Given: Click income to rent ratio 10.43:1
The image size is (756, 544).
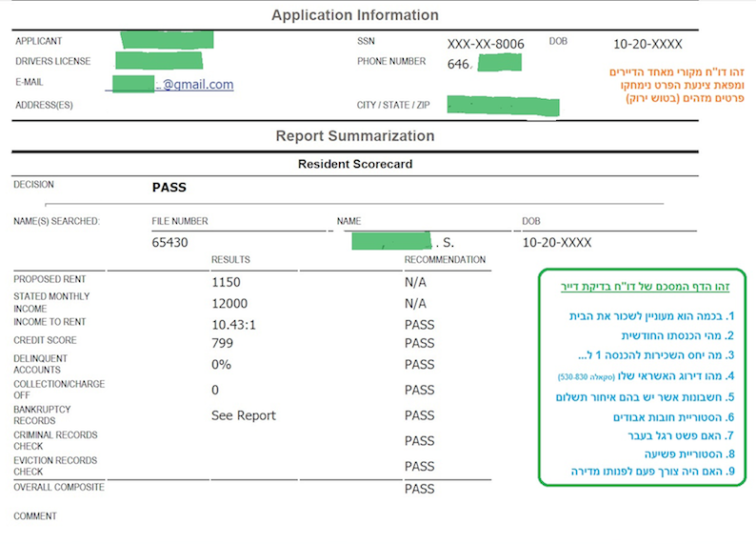Looking at the screenshot, I should pyautogui.click(x=233, y=325).
